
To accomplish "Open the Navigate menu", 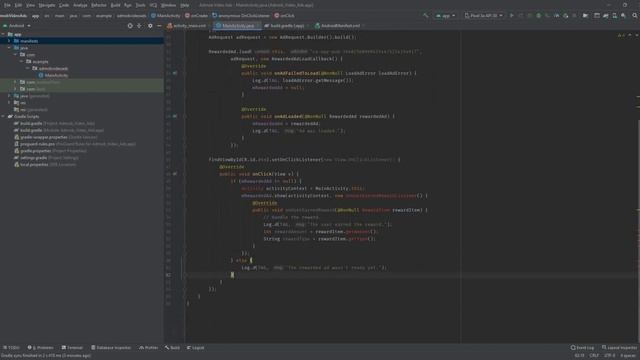I will pyautogui.click(x=47, y=5).
